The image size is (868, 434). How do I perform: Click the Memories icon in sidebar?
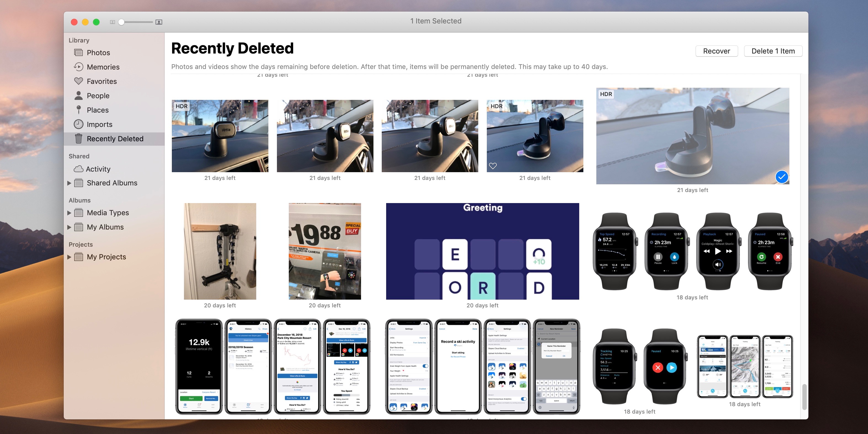point(79,66)
